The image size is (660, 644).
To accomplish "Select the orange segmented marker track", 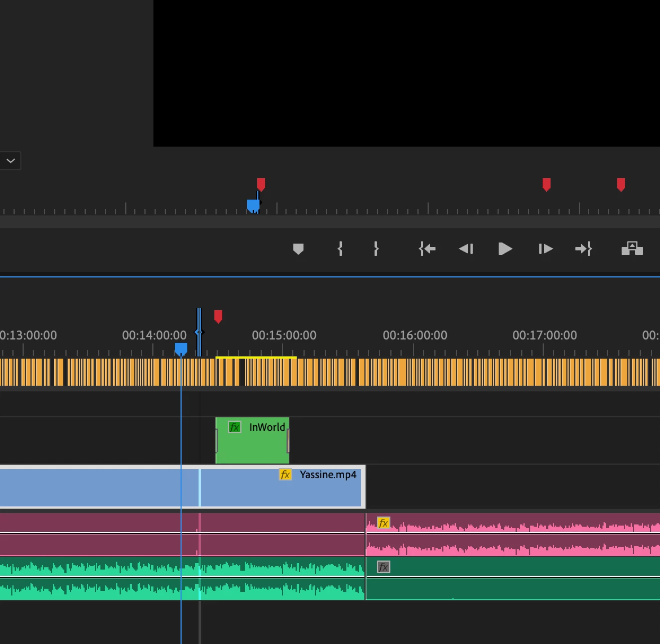I will [x=330, y=372].
